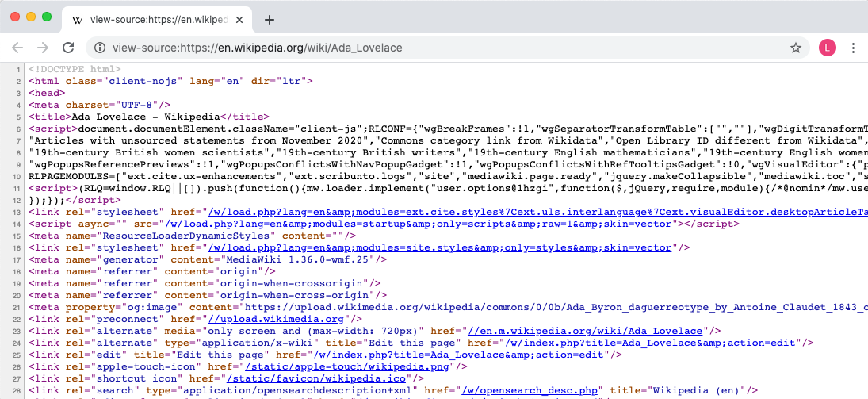Image resolution: width=868 pixels, height=399 pixels.
Task: Click the MediaWiki 1.36.0-wmf.25 generator value
Action: (297, 259)
